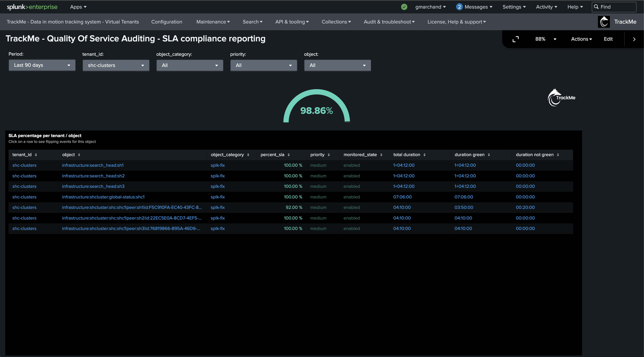Open the object_category All dropdown
Screen dimensions: 644x357
(190, 65)
